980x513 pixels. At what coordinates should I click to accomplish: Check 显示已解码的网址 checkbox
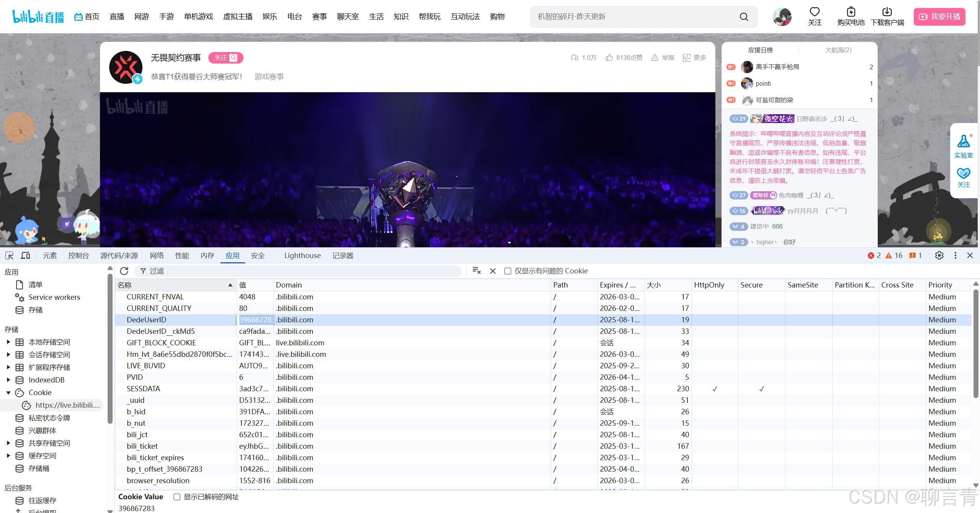pos(177,497)
